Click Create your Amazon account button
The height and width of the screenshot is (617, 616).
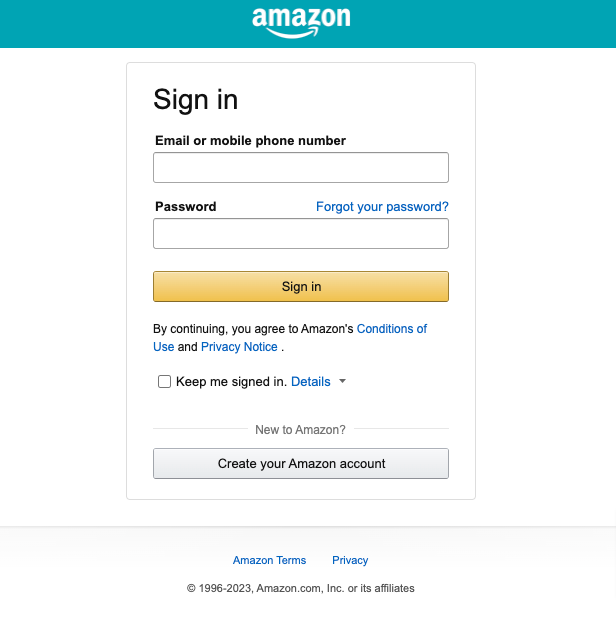(x=301, y=464)
